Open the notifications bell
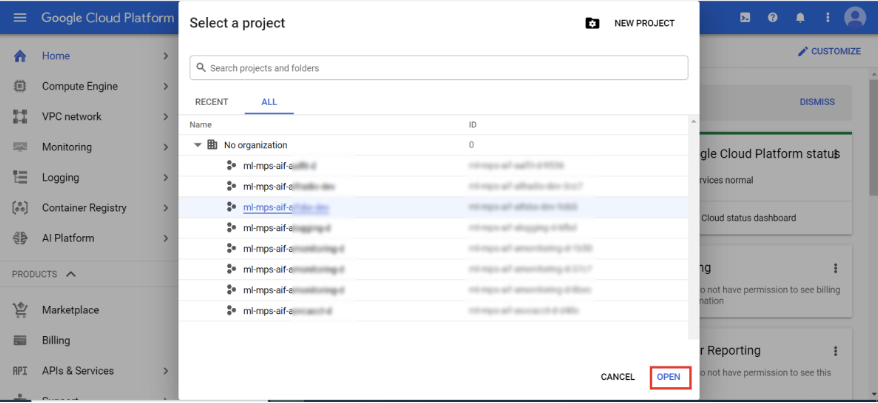The height and width of the screenshot is (403, 878). (800, 17)
